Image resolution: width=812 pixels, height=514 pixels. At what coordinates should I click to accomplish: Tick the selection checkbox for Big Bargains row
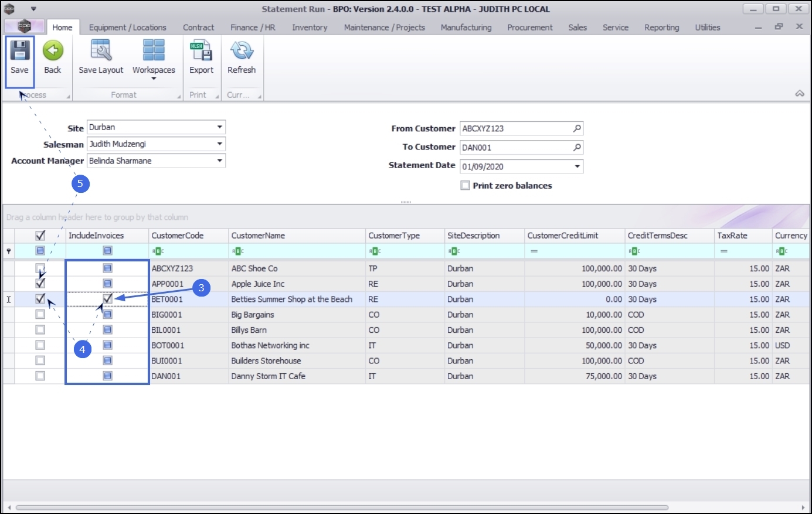(40, 315)
